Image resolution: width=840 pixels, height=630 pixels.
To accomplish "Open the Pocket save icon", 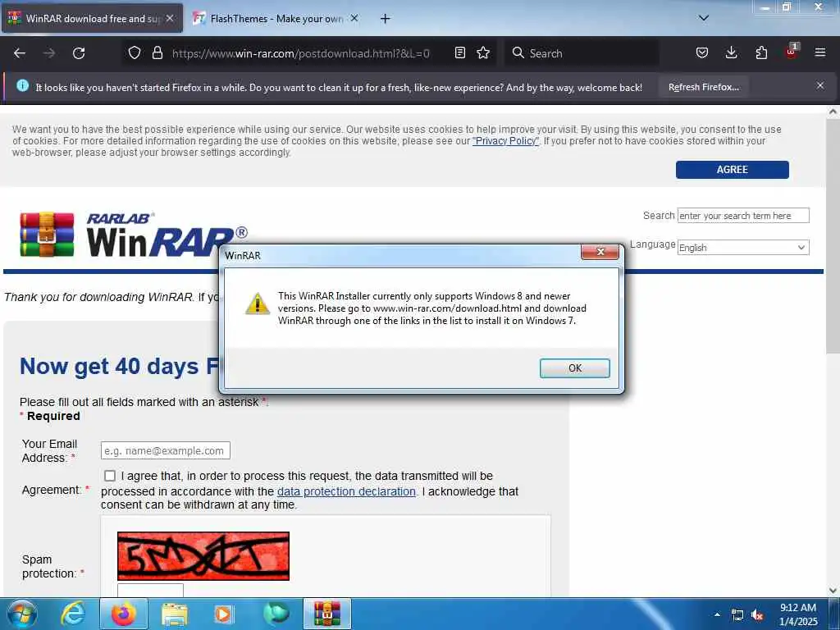I will [x=702, y=52].
